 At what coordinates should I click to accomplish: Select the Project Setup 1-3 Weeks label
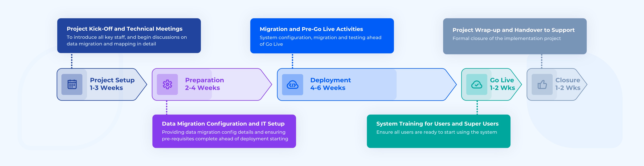tap(112, 84)
